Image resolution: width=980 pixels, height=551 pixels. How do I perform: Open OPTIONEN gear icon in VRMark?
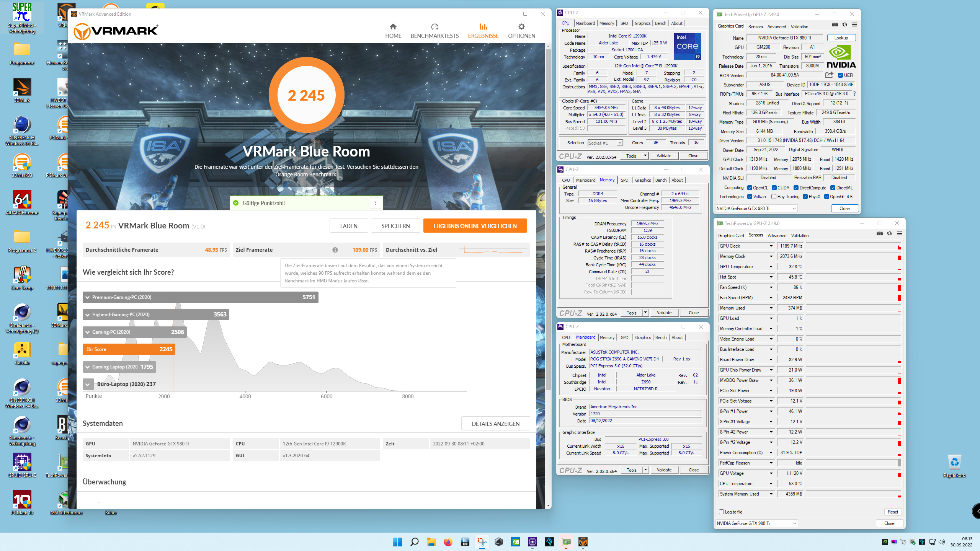coord(521,27)
